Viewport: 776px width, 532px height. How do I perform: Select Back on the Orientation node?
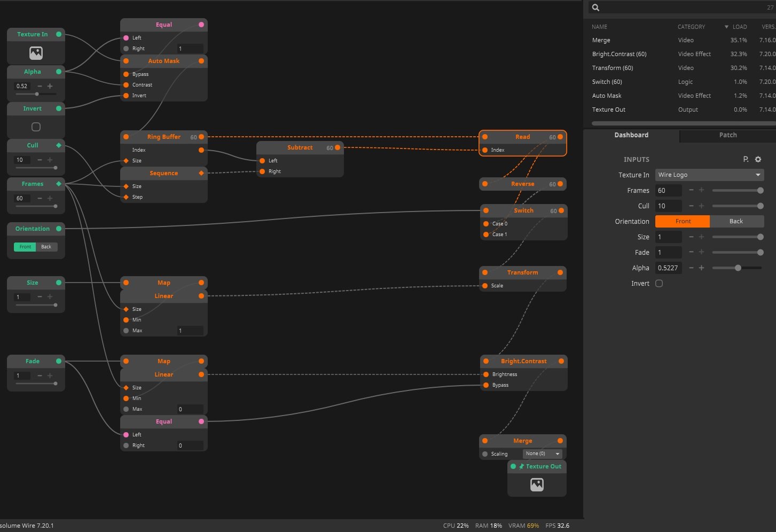click(x=46, y=247)
